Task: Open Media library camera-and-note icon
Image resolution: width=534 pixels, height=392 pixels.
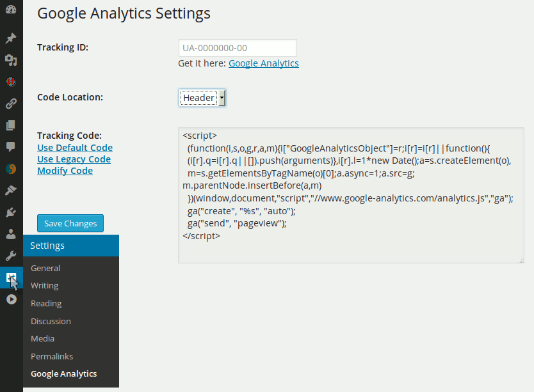Action: coord(11,60)
